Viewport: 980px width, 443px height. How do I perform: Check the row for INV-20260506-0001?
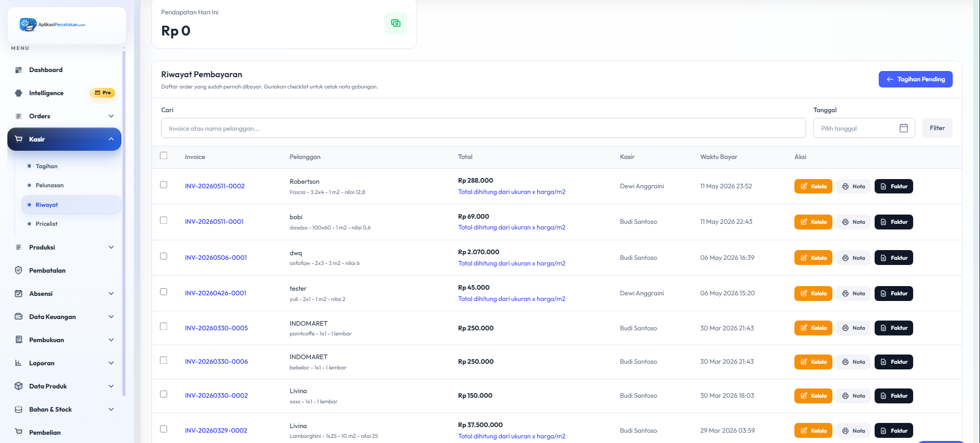pyautogui.click(x=164, y=256)
